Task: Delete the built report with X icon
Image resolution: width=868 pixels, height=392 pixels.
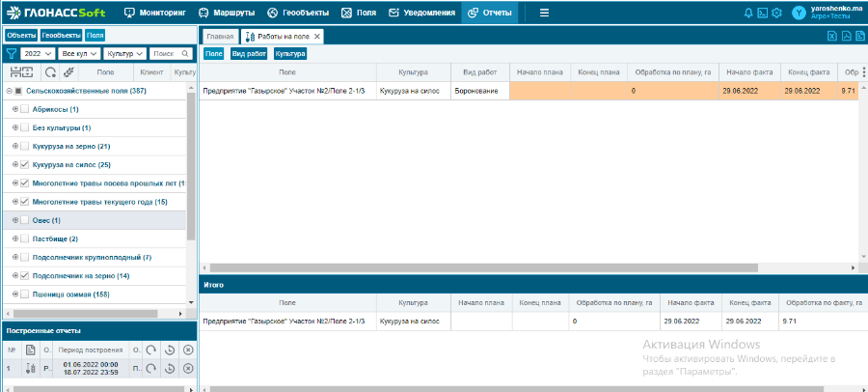Action: click(x=188, y=369)
